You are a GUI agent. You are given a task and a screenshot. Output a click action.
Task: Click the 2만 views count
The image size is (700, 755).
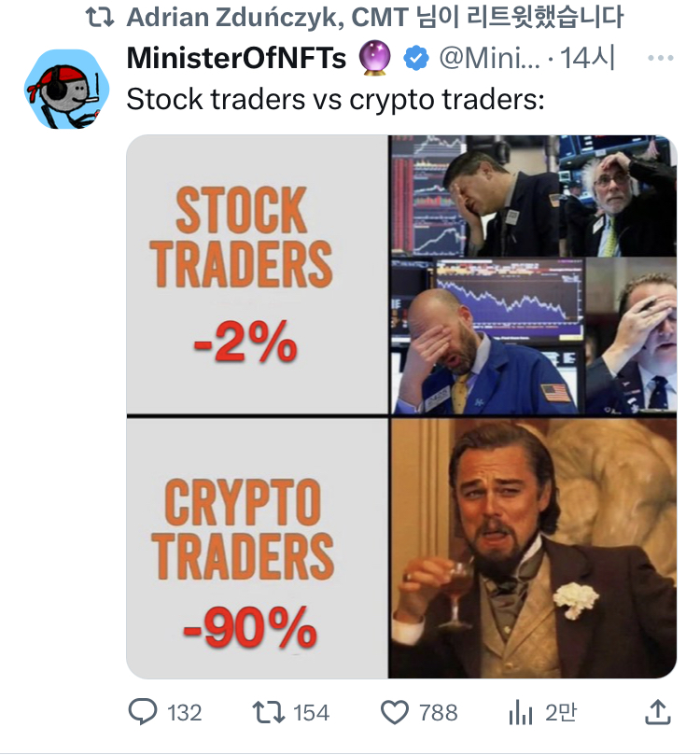(560, 713)
